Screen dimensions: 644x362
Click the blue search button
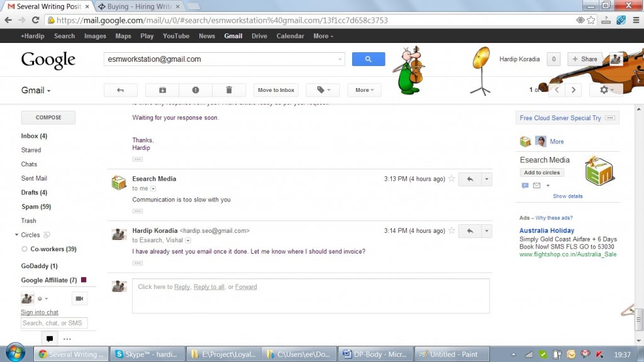pyautogui.click(x=369, y=59)
